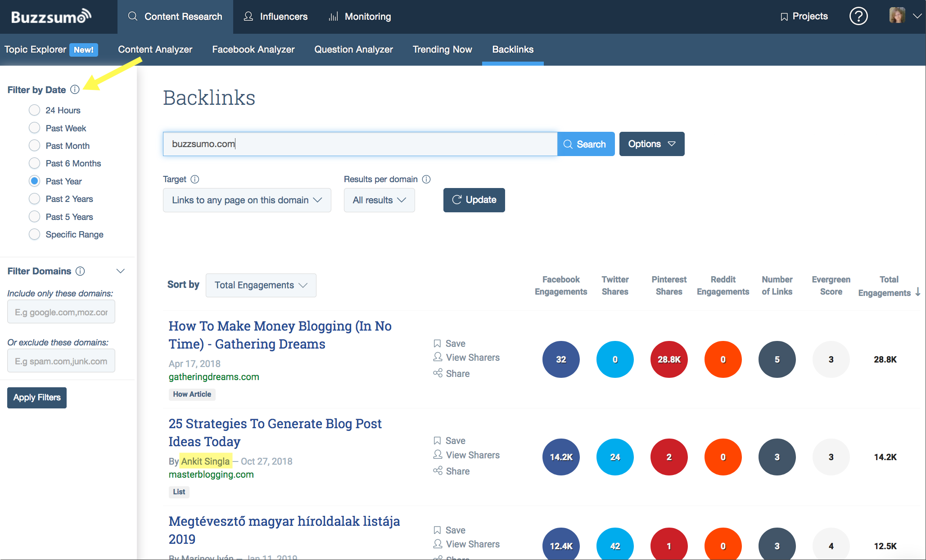The height and width of the screenshot is (560, 926).
Task: Click the Update button
Action: click(x=473, y=199)
